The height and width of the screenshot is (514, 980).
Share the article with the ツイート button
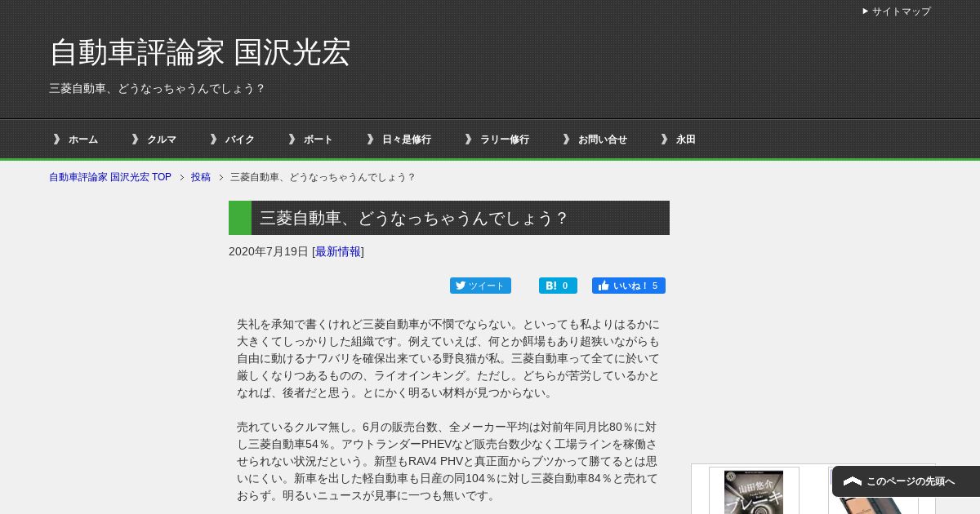click(x=480, y=286)
